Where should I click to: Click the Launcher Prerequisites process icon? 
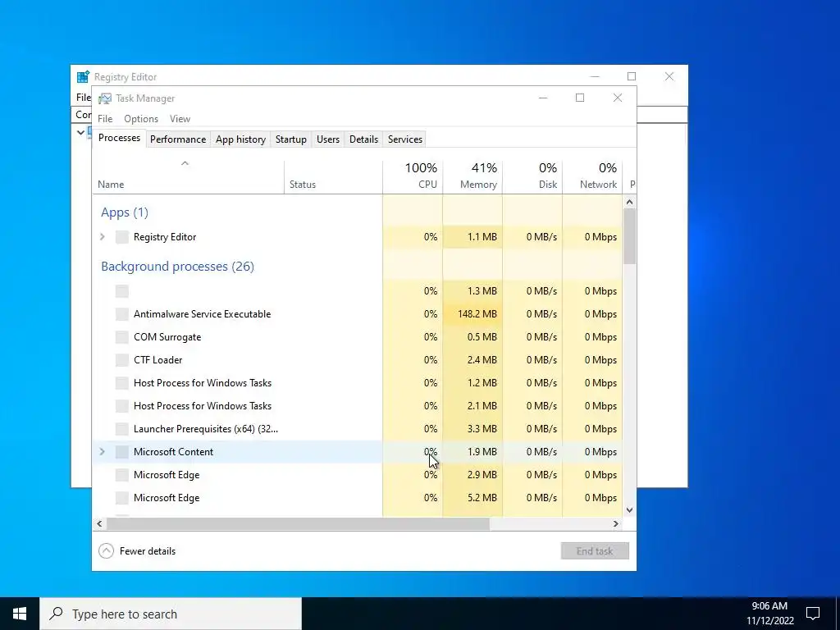pyautogui.click(x=122, y=429)
